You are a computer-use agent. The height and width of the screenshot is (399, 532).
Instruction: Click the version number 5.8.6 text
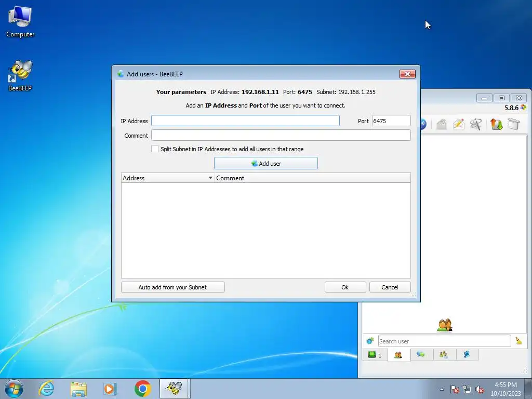click(x=511, y=108)
